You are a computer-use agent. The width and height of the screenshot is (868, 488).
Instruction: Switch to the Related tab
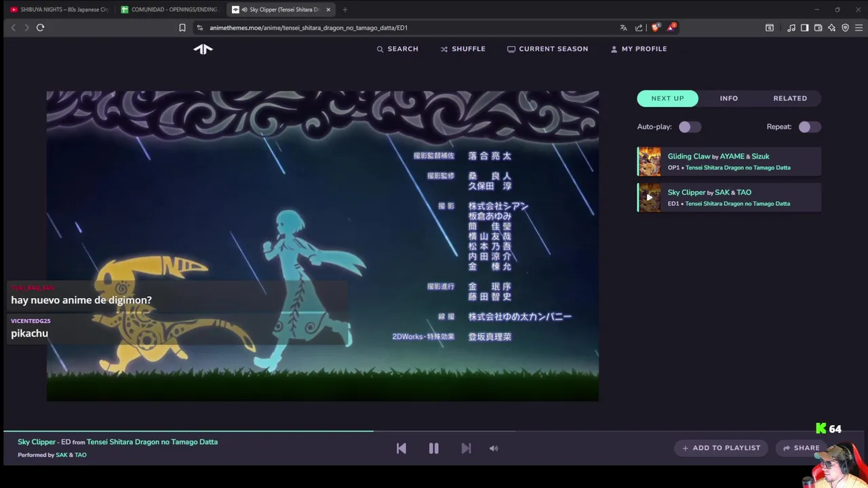pyautogui.click(x=790, y=98)
